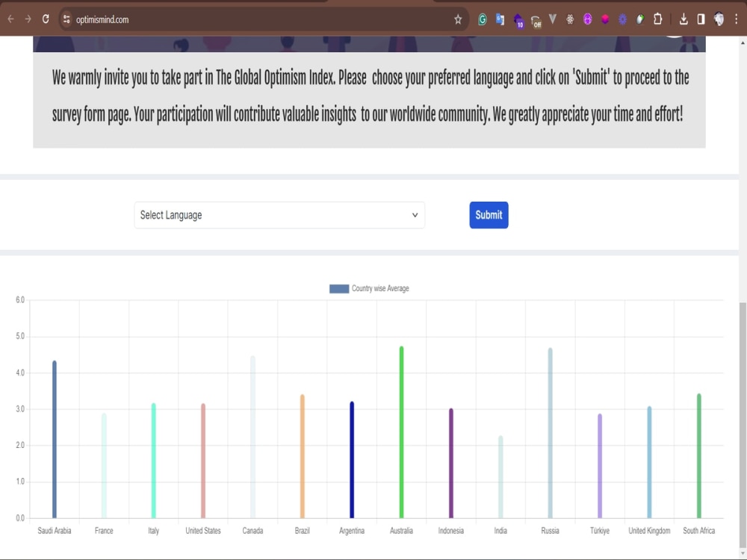Go forward to the next page
The width and height of the screenshot is (747, 560).
[x=28, y=19]
